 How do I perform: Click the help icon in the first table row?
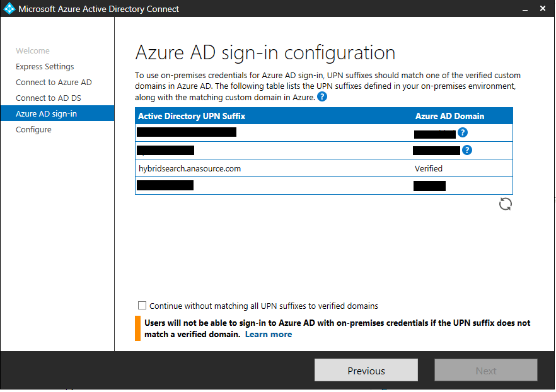463,132
